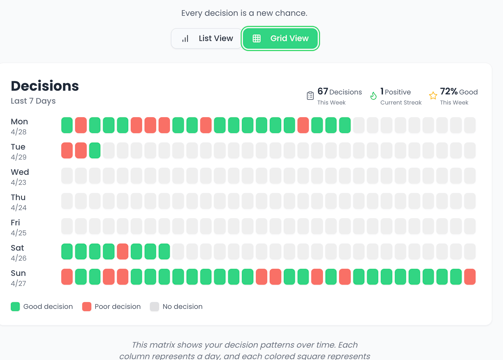This screenshot has height=360, width=503.
Task: Click the flame icon next to Positive streak
Action: [373, 96]
